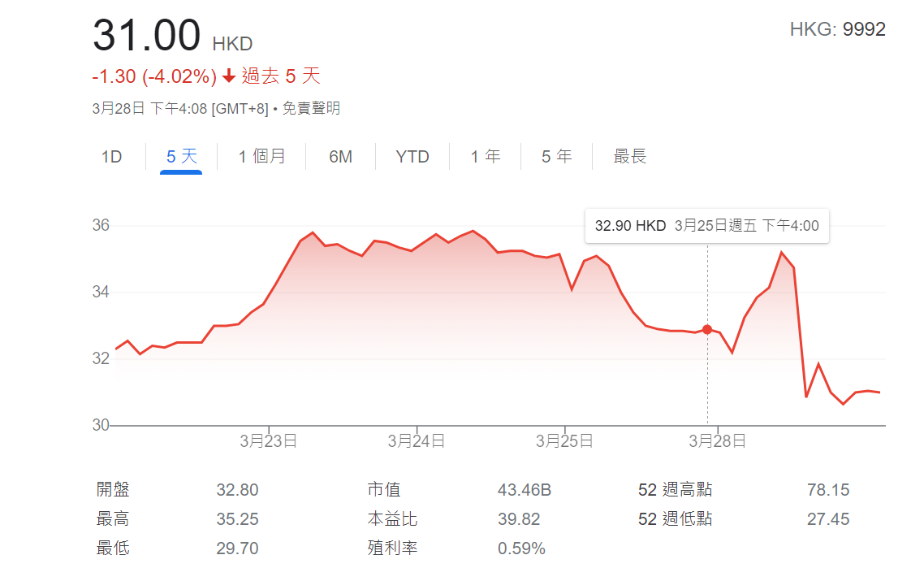Switch chart to 6M range
Viewport: 924px width, 568px height.
[x=340, y=157]
